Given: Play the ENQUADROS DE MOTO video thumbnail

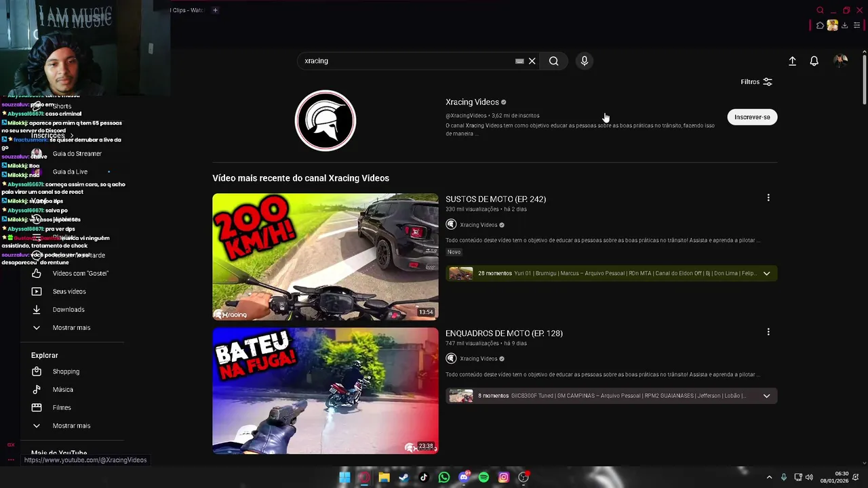Looking at the screenshot, I should (x=325, y=391).
